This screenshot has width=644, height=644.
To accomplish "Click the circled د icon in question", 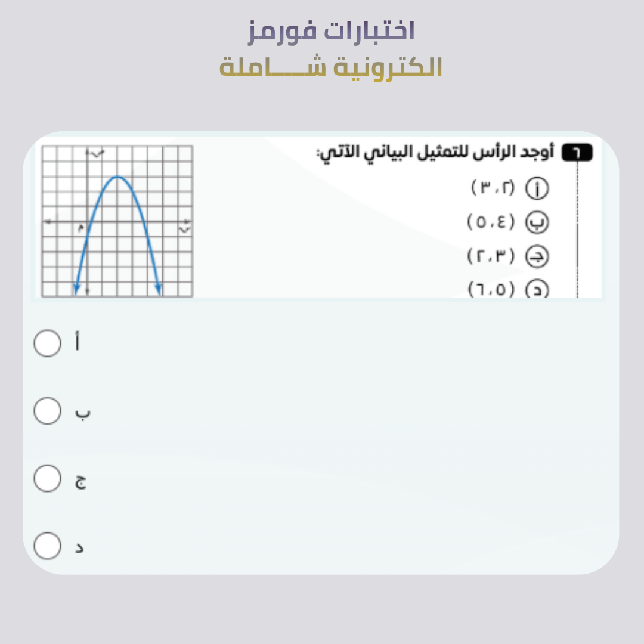I will pos(537,289).
